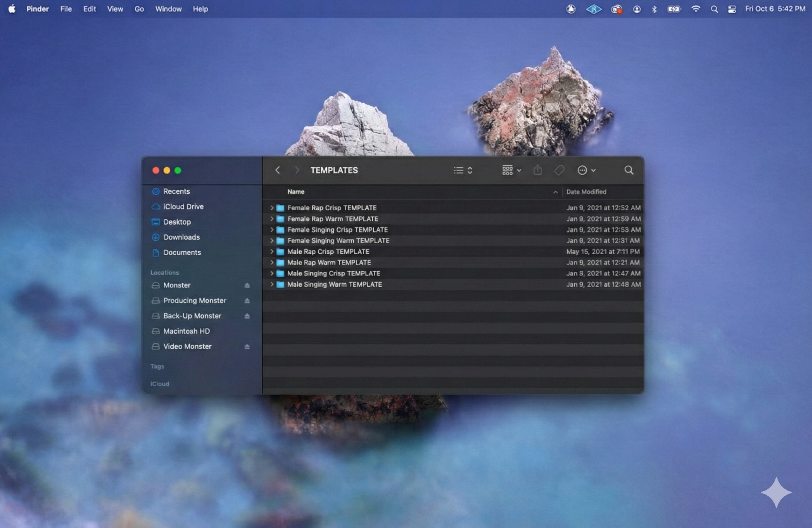Click the share icon in toolbar

click(x=537, y=170)
